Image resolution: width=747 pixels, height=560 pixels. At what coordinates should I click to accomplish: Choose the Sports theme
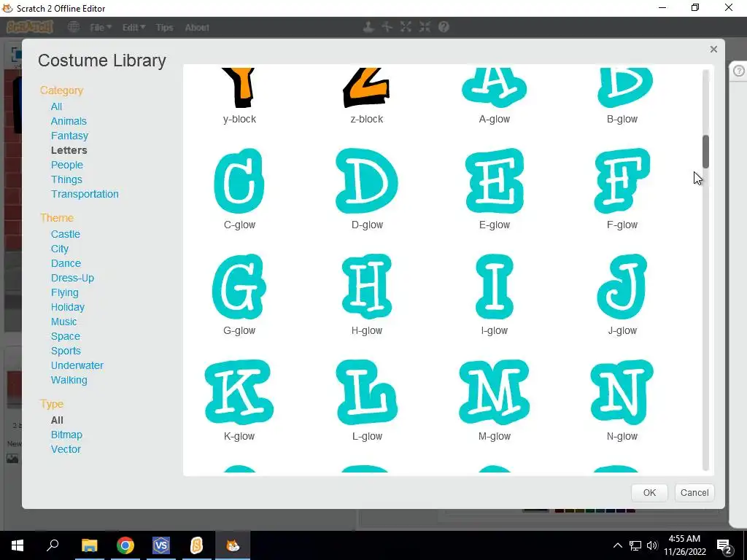pos(66,351)
